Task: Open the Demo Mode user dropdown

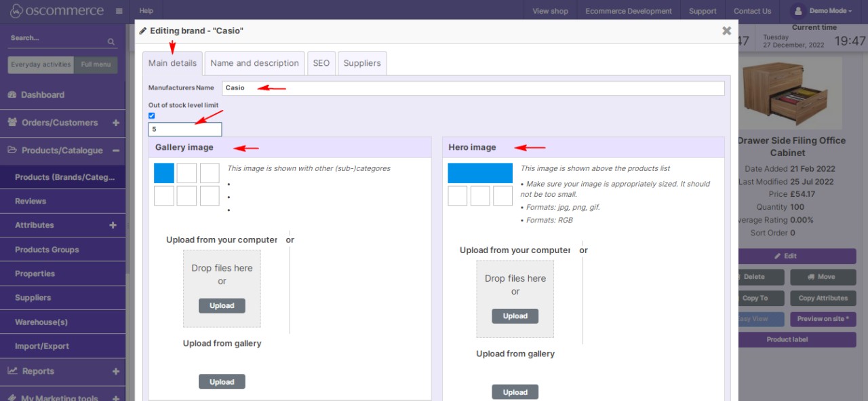Action: (x=823, y=11)
